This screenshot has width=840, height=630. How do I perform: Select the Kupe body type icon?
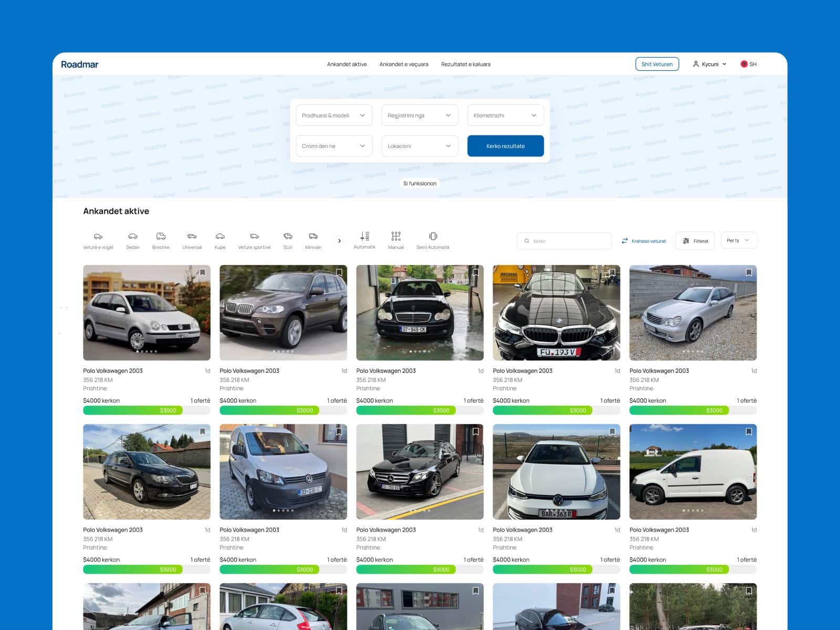pyautogui.click(x=220, y=237)
